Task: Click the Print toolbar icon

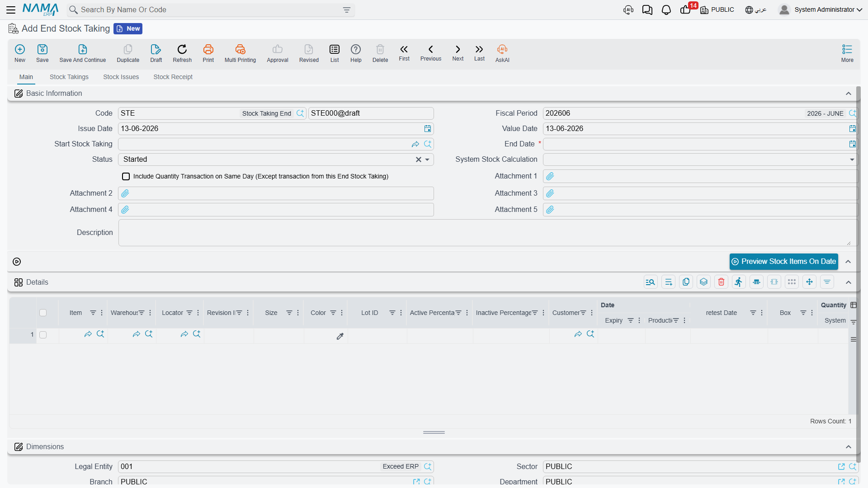Action: (x=208, y=53)
